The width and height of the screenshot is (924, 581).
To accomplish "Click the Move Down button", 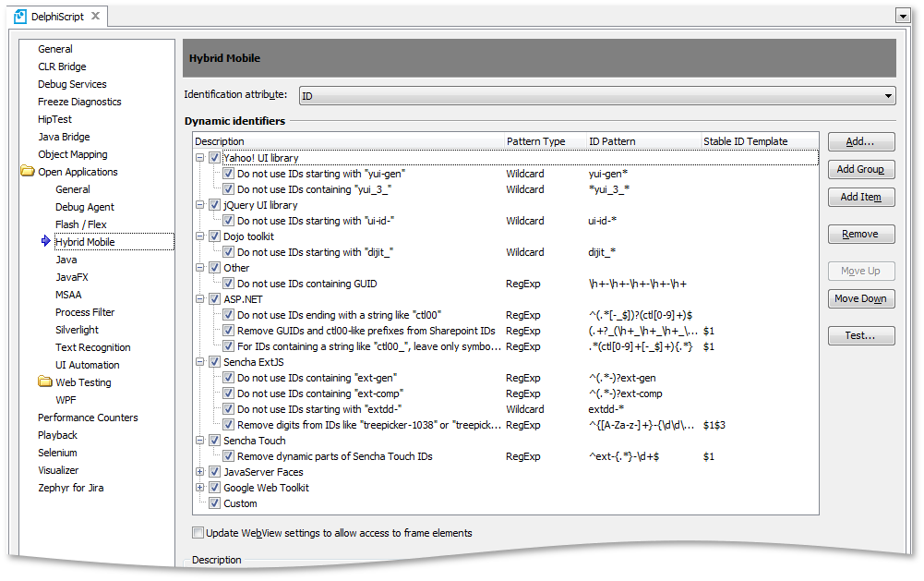I will (x=861, y=298).
